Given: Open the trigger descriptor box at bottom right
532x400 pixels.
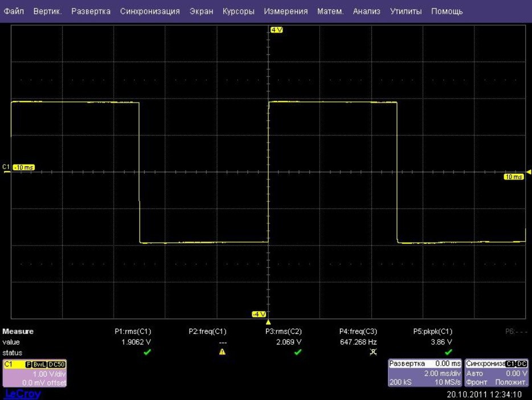Looking at the screenshot, I should (x=497, y=373).
